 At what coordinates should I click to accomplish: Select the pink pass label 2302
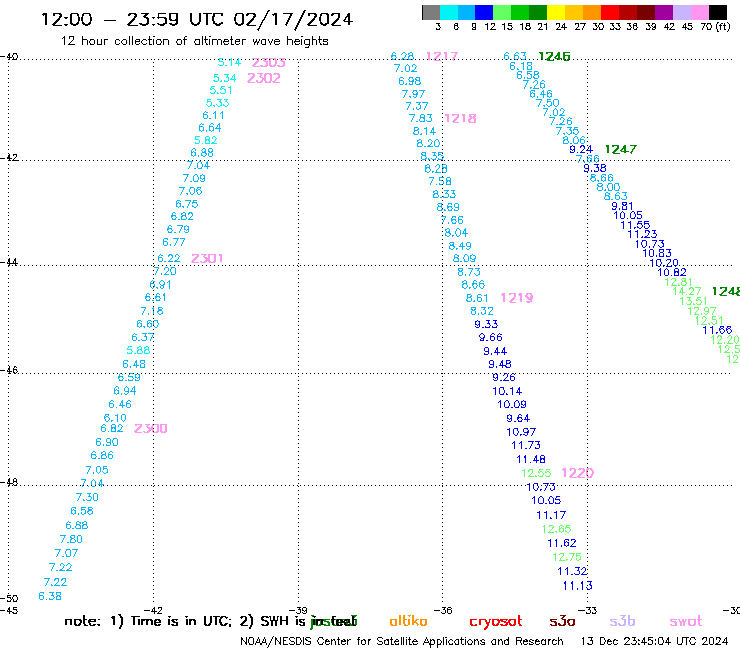(264, 78)
